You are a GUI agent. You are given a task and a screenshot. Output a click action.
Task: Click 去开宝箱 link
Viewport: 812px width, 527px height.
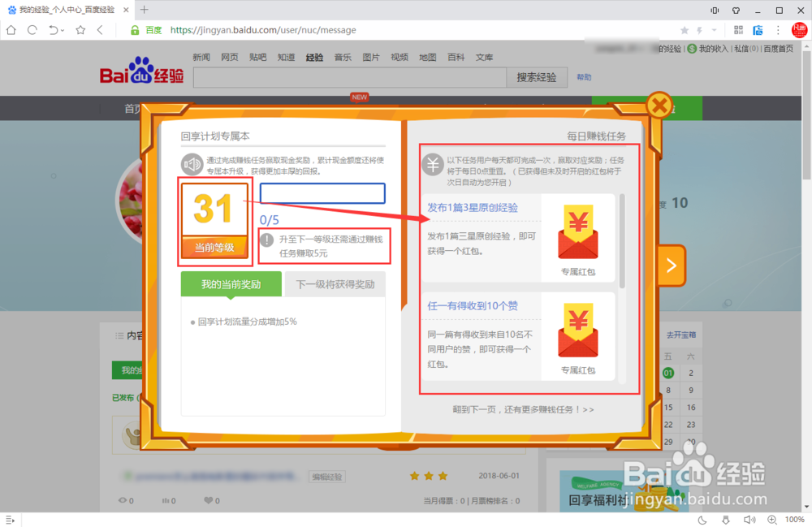point(681,335)
